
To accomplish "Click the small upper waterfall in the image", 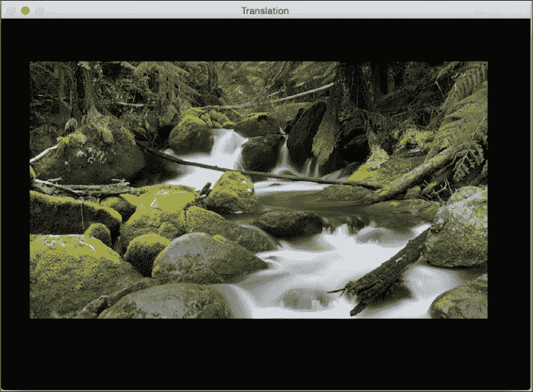I will click(226, 142).
